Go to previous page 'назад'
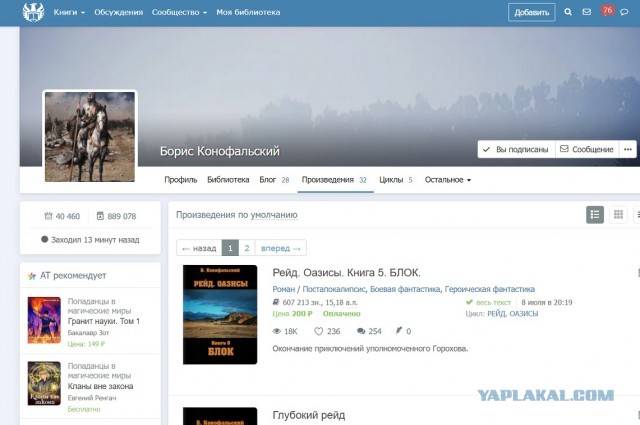The image size is (640, 425). [199, 248]
